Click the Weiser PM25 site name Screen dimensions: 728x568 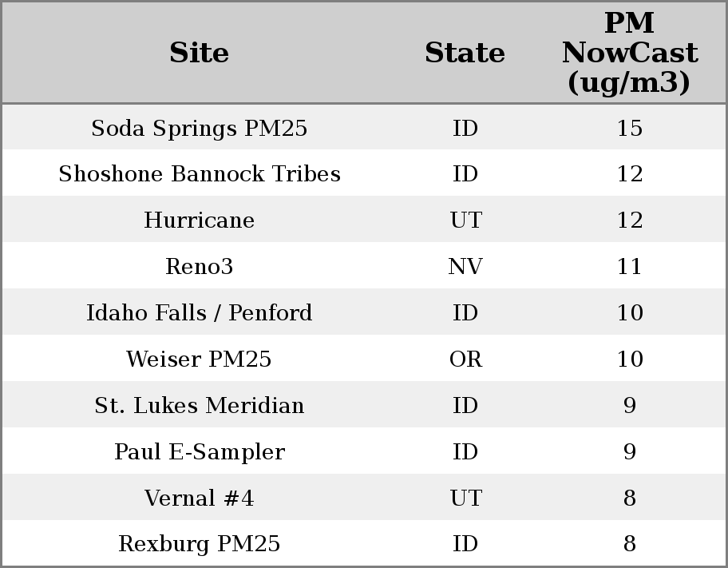(199, 359)
